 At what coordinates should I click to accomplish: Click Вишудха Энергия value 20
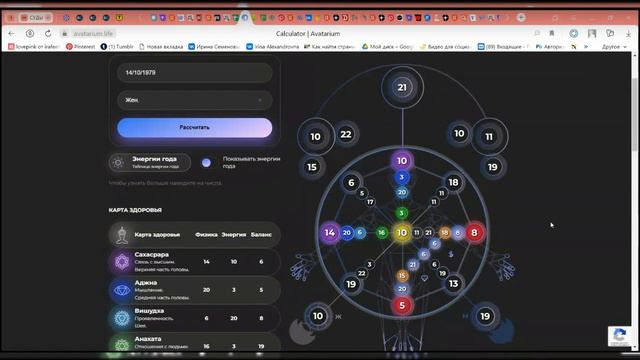pyautogui.click(x=234, y=318)
